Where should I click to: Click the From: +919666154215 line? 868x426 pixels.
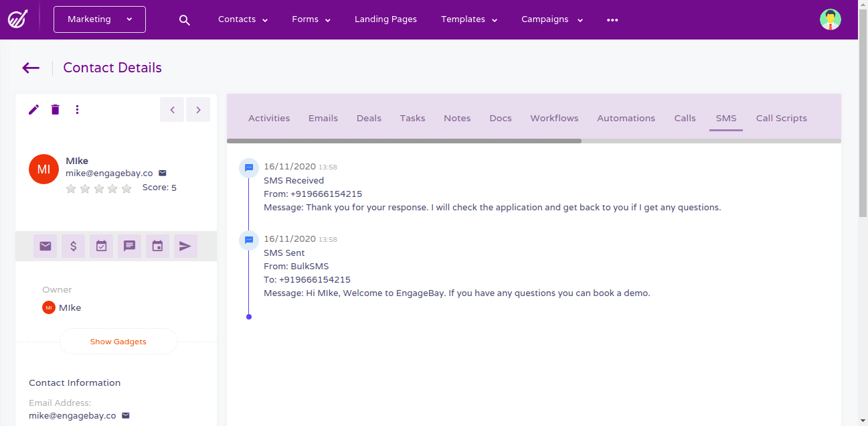coord(313,194)
